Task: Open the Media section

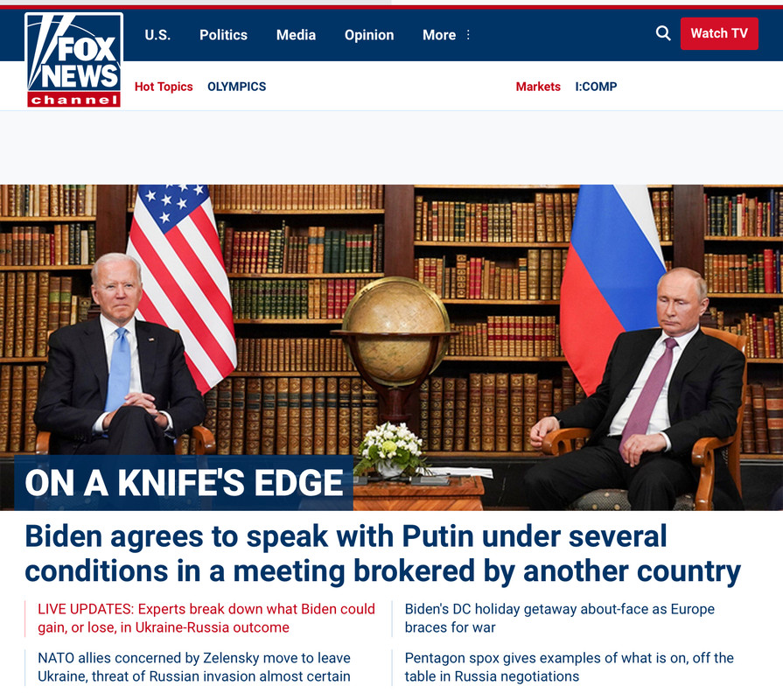Action: [296, 35]
